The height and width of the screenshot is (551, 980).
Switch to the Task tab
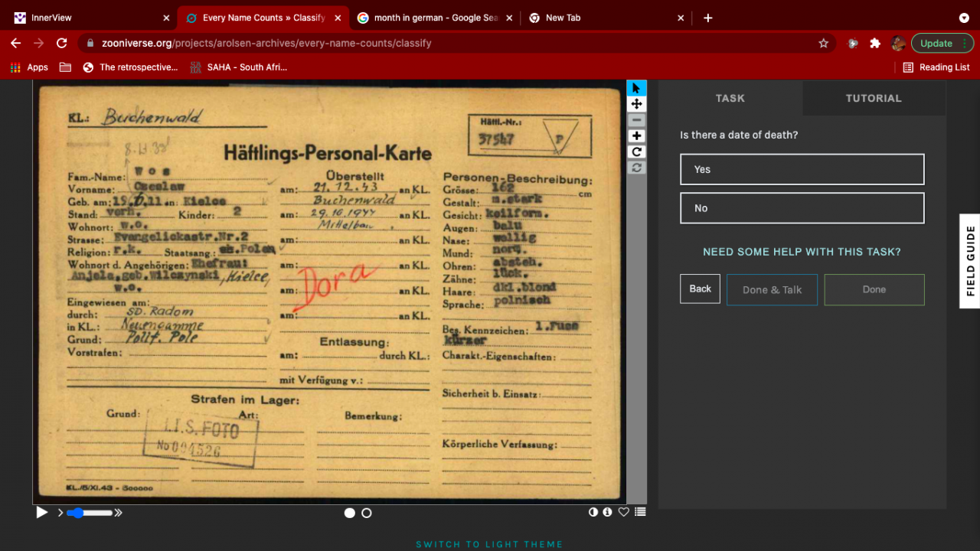pyautogui.click(x=730, y=98)
